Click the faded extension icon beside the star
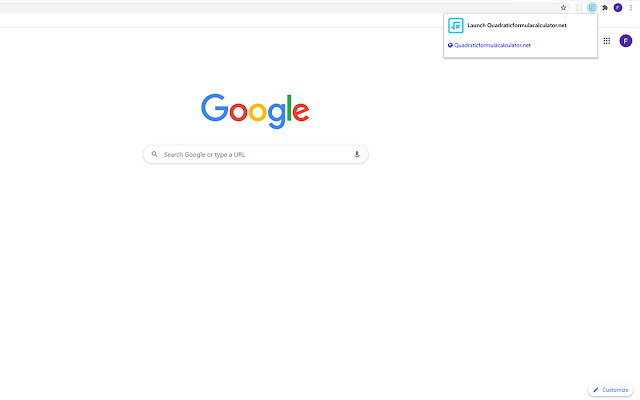The width and height of the screenshot is (640, 400). click(x=579, y=8)
